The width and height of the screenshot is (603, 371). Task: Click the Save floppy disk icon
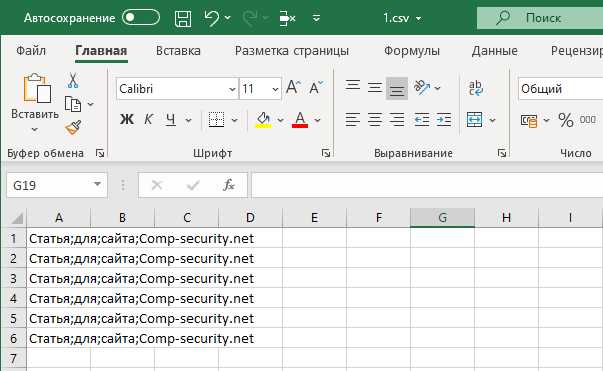[x=183, y=18]
